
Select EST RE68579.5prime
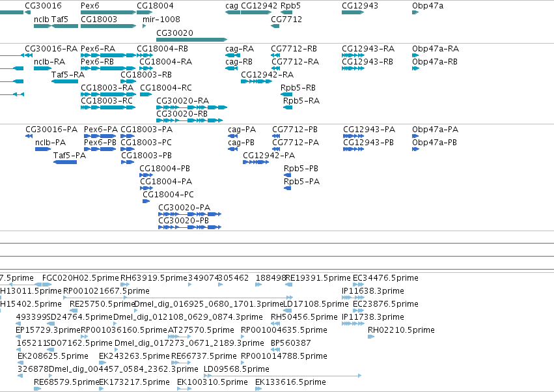38,389
